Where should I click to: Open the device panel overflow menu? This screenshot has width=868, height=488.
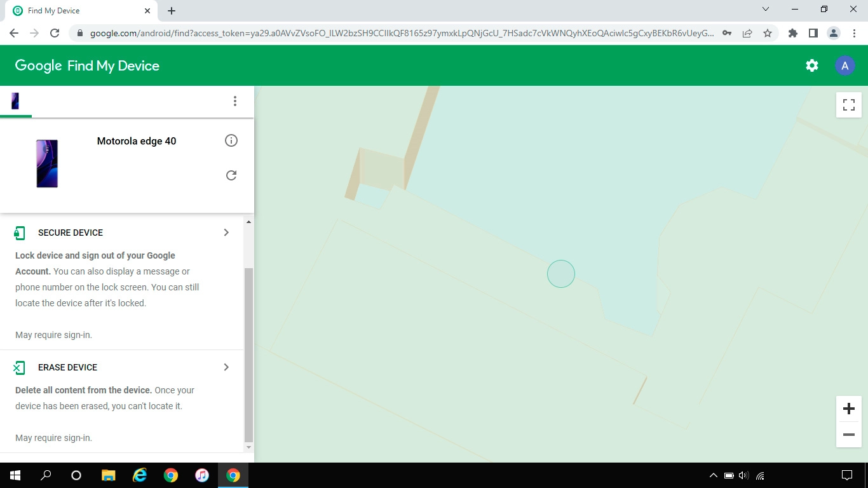(x=235, y=101)
